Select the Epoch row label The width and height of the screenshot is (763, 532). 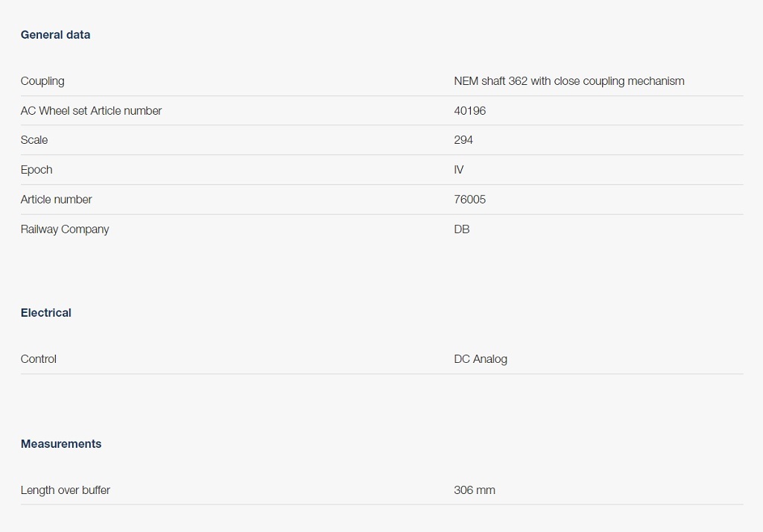point(37,170)
